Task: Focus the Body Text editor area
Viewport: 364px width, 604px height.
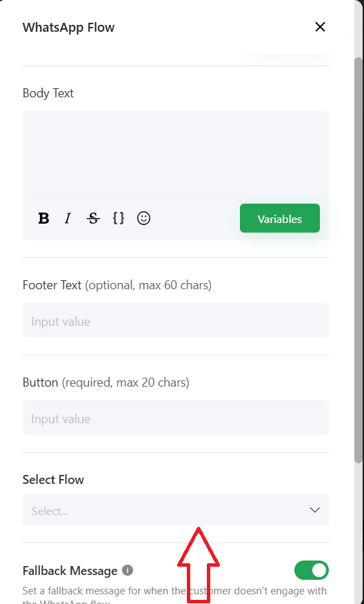Action: pyautogui.click(x=176, y=155)
